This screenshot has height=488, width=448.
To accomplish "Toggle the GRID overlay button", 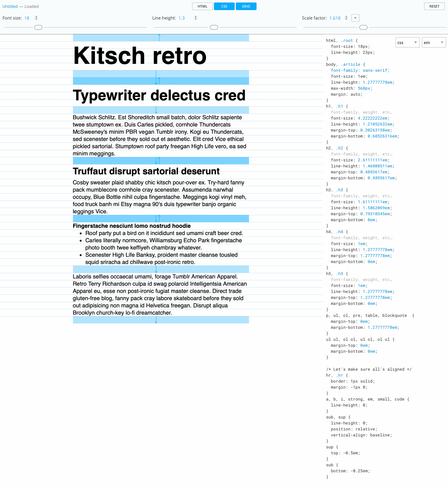I will click(x=246, y=6).
